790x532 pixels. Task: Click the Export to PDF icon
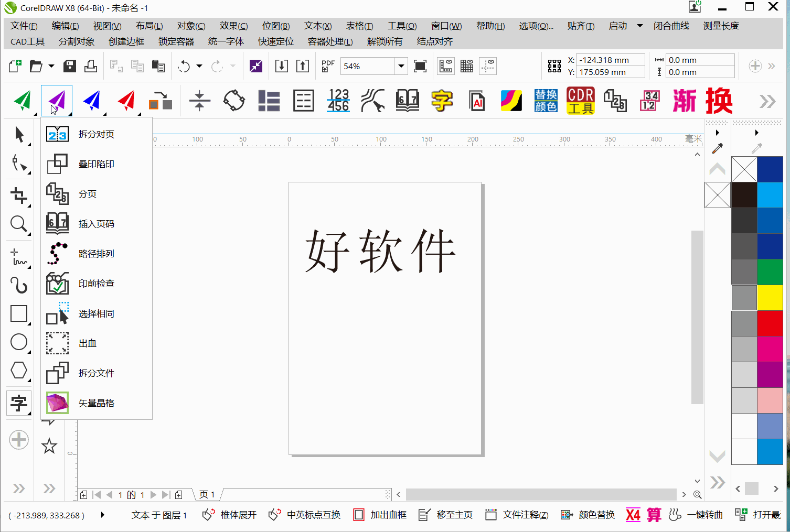[328, 66]
